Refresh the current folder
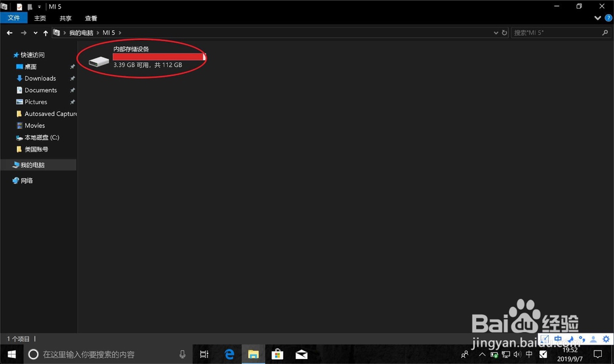Screen dimensions: 614x364 [504, 33]
